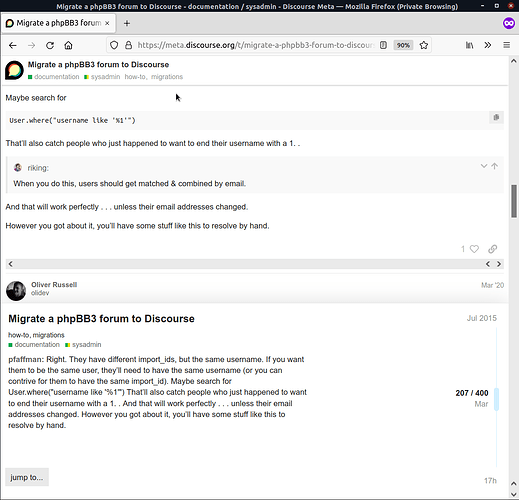Click the 90% zoom level indicator
This screenshot has height=500, width=519.
[x=403, y=45]
